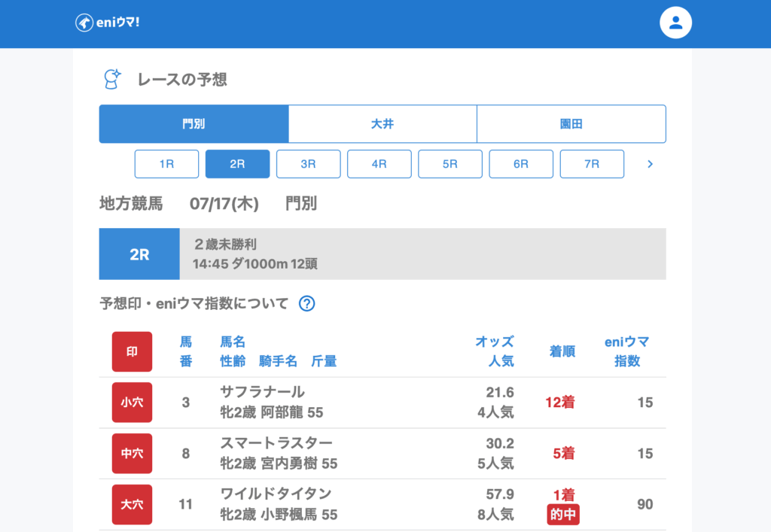This screenshot has height=532, width=771.
Task: Pick the 7R race button
Action: click(592, 164)
